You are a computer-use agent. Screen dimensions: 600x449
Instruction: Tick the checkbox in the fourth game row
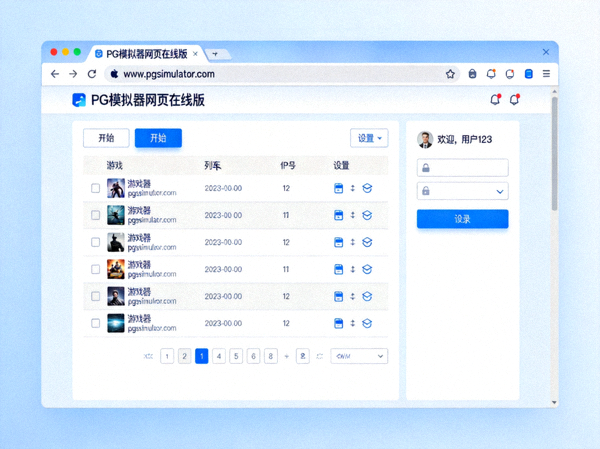95,269
